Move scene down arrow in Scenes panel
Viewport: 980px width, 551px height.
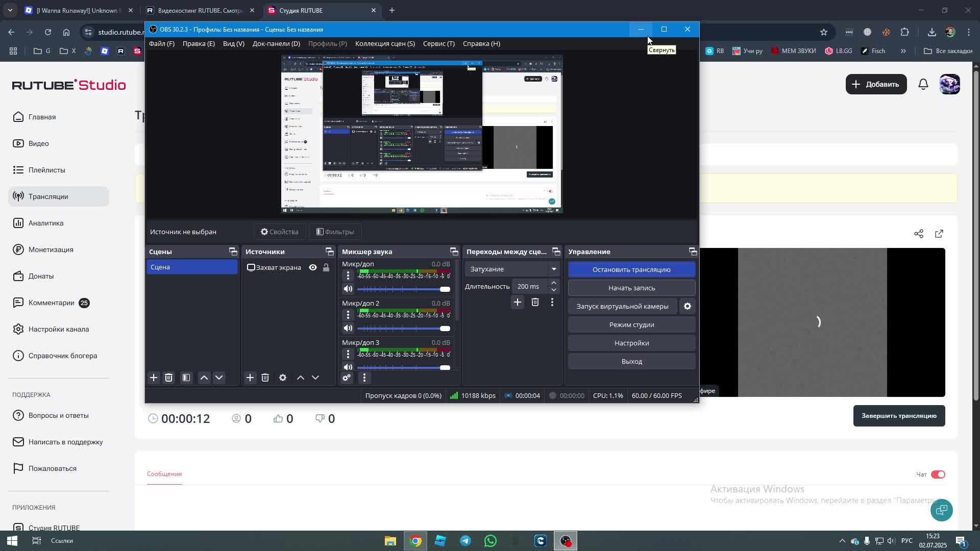click(219, 378)
